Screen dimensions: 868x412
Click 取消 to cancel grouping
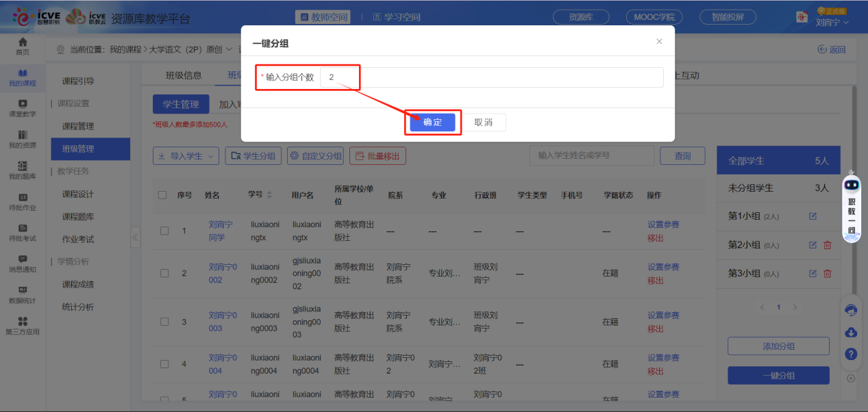pyautogui.click(x=484, y=123)
